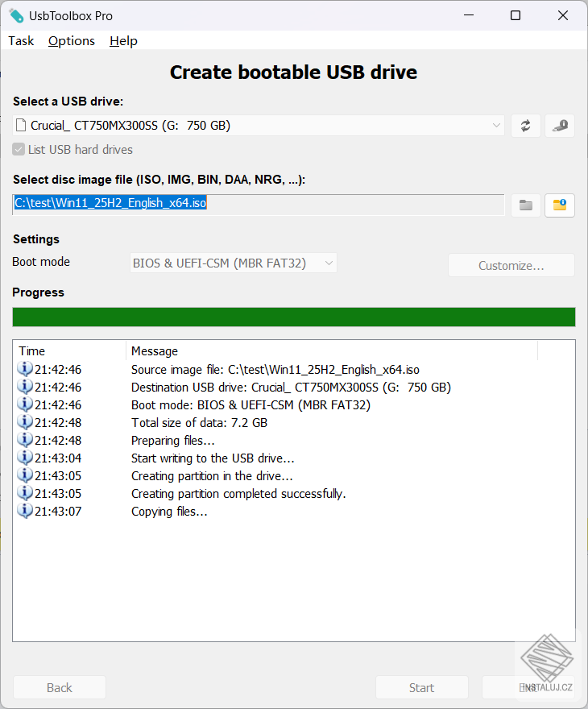
Task: Select 'Start writing to the USB drive...' message
Action: click(x=213, y=458)
